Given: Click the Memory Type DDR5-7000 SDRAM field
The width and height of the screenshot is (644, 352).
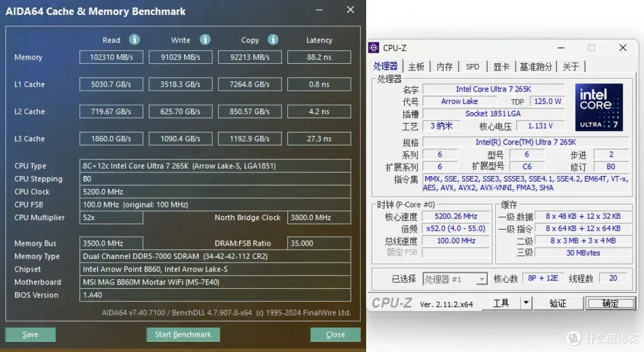Looking at the screenshot, I should click(x=215, y=257).
